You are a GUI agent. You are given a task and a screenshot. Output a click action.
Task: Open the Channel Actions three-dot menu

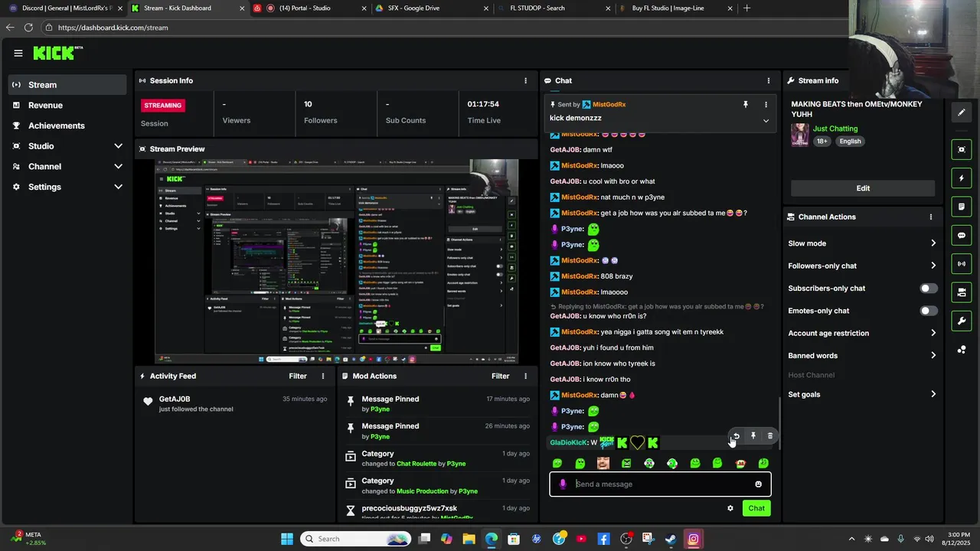[x=931, y=217]
